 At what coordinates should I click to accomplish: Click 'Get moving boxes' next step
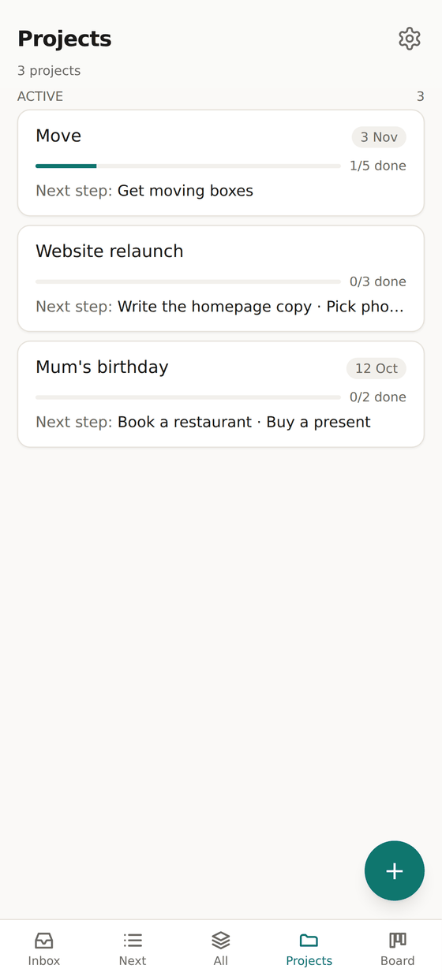185,191
